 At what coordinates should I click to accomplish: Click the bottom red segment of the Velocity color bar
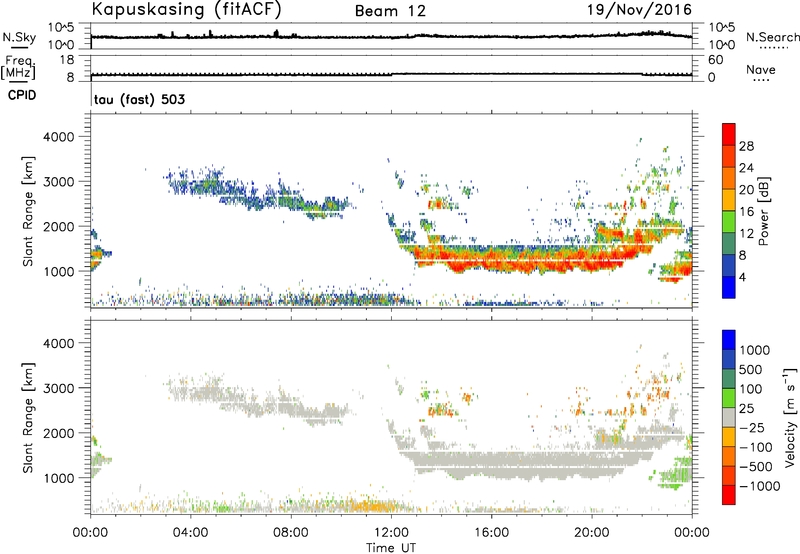click(729, 495)
